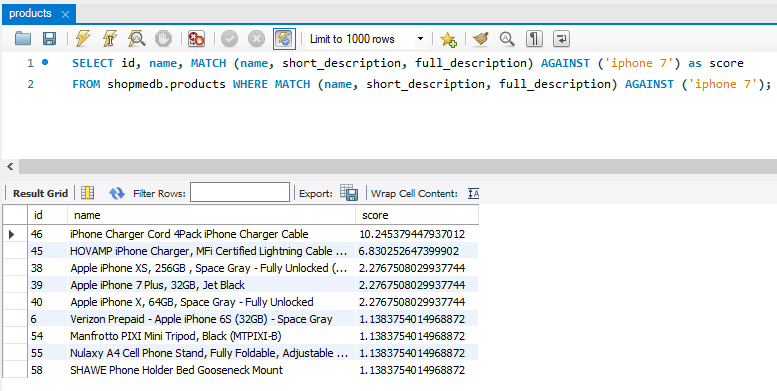Rollback transaction X icon

tap(256, 39)
